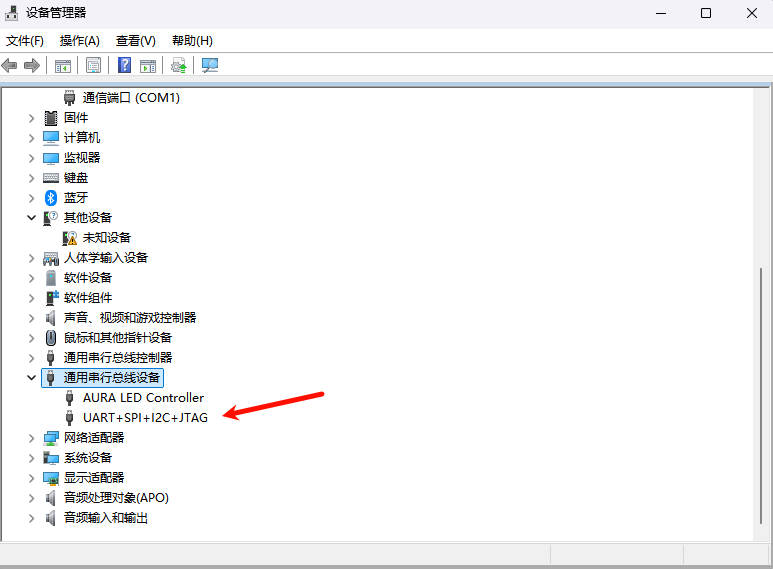Expand the 键盘 category
This screenshot has height=569, width=773.
coord(32,178)
